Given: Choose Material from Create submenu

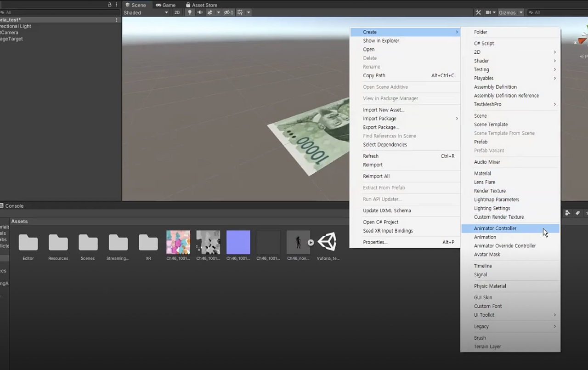Looking at the screenshot, I should [510, 174].
